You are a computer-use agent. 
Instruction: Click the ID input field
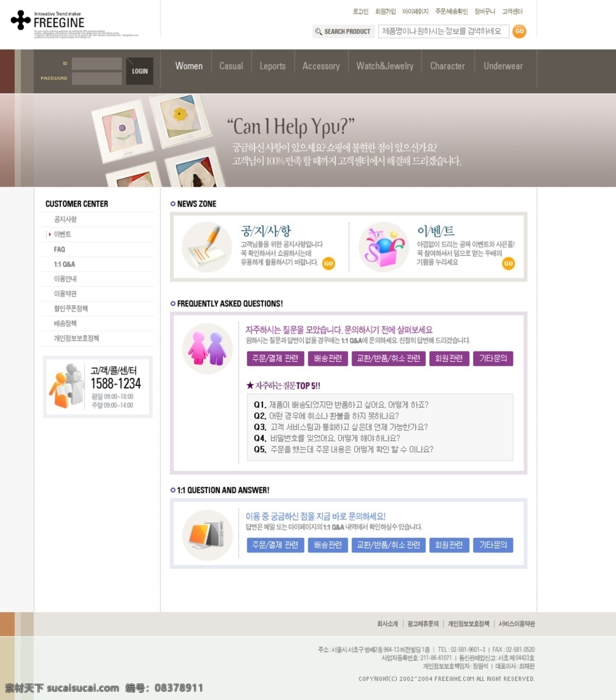(97, 64)
